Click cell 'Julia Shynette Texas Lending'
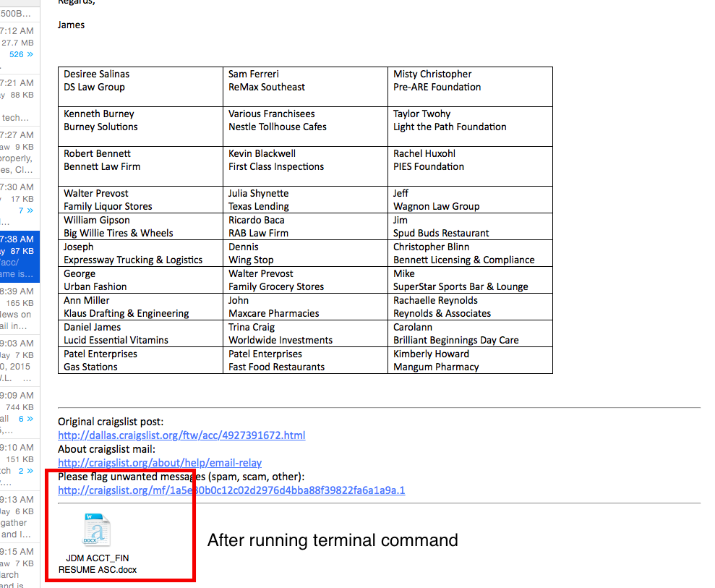 [x=305, y=200]
